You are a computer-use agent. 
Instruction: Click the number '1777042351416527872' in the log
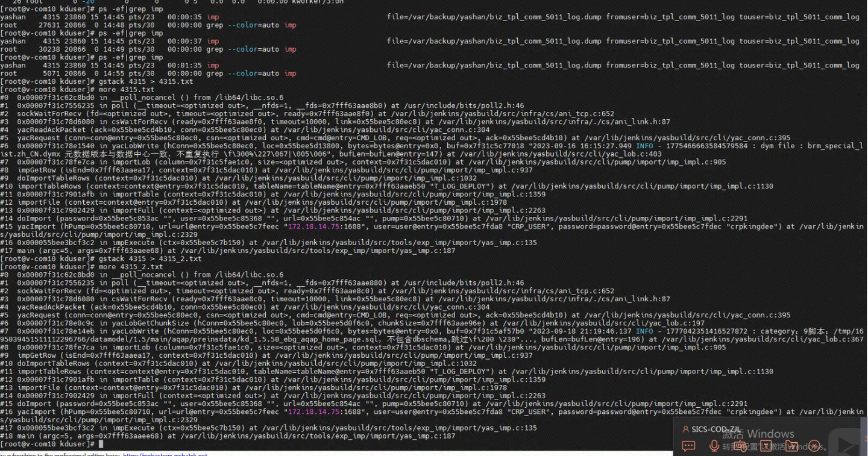click(706, 331)
